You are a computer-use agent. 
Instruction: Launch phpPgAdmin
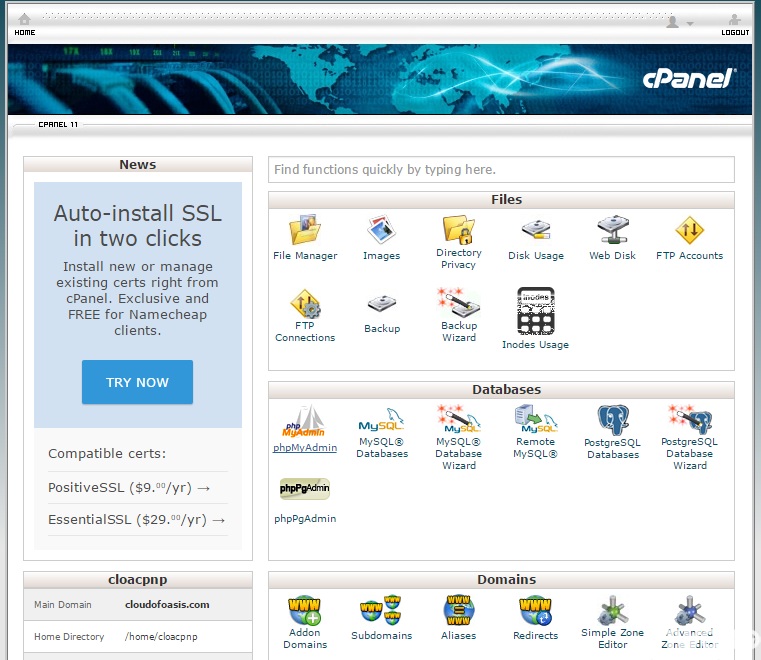point(305,501)
